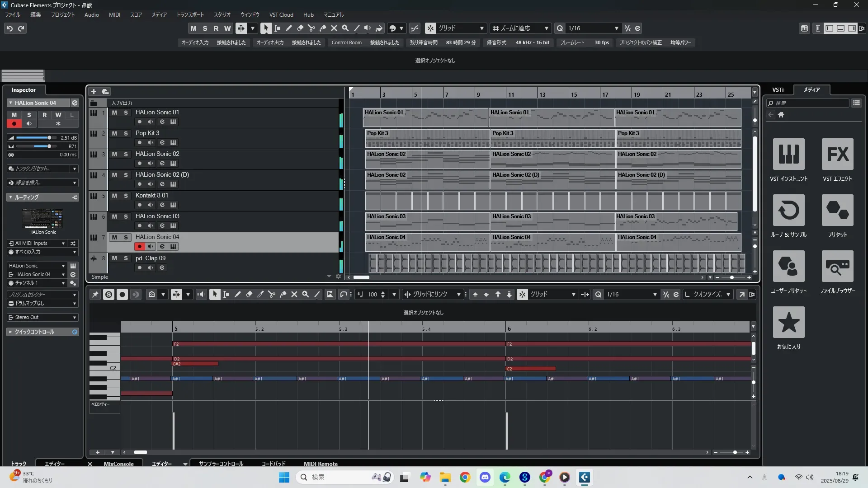Open the Loops & Samples media tile

pyautogui.click(x=788, y=211)
